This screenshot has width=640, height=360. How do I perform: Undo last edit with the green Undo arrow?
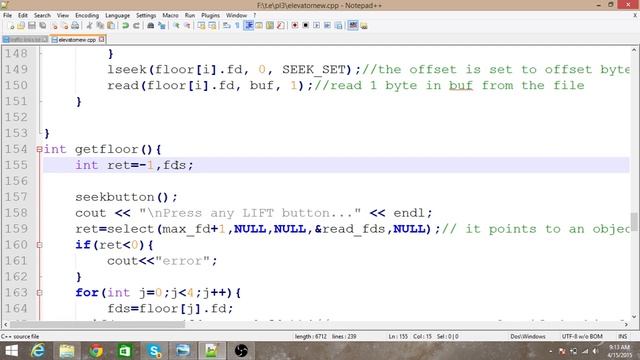125,26
